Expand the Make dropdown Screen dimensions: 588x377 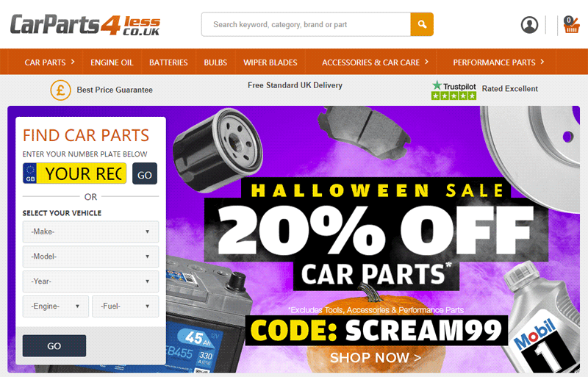point(90,231)
